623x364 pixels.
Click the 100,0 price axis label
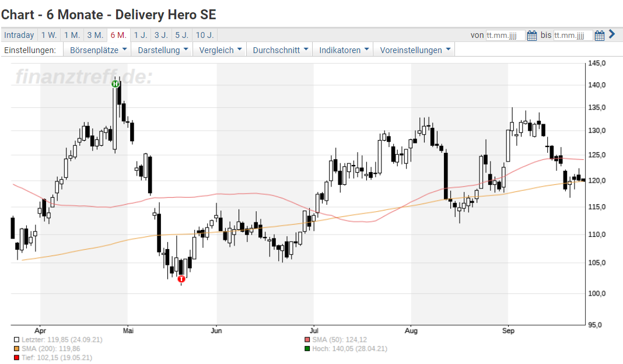(597, 293)
